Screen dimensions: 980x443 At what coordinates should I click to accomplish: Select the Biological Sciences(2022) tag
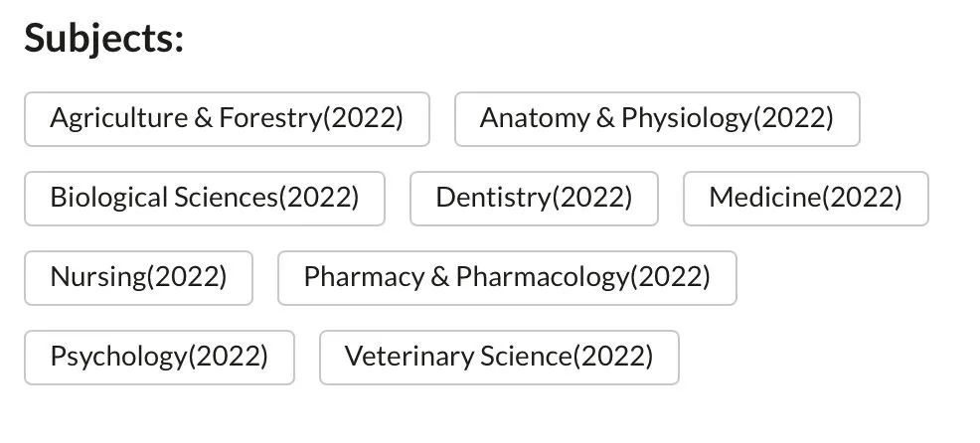point(204,199)
